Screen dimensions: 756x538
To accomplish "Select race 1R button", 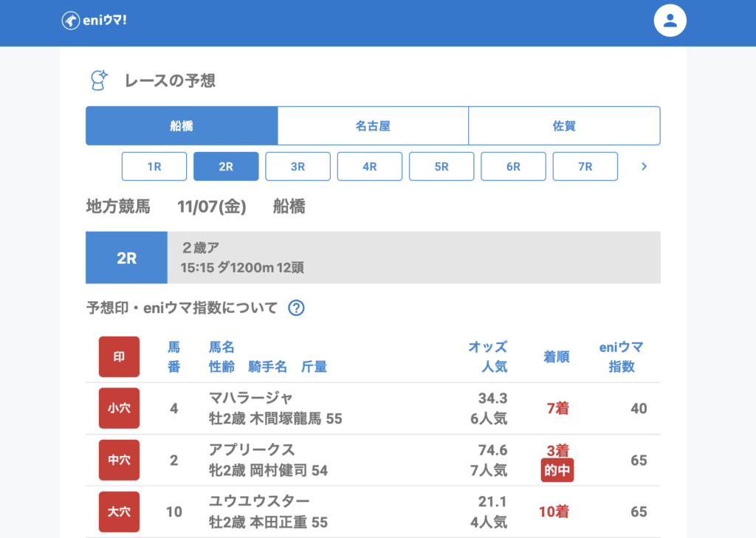I will pyautogui.click(x=154, y=167).
